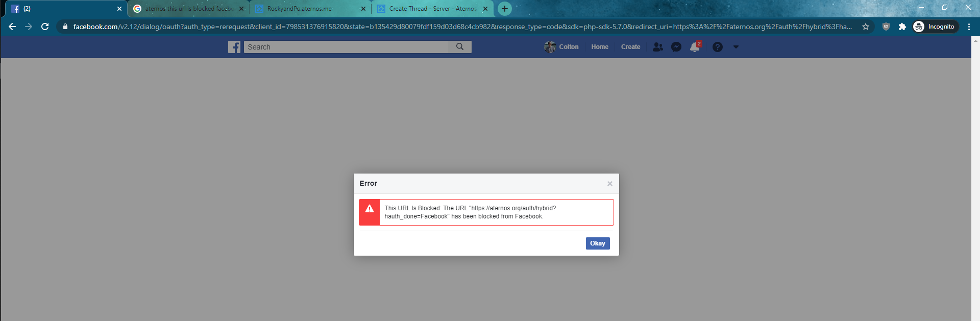Click the search magnifier icon
Screen dimensions: 980x321
coord(460,47)
